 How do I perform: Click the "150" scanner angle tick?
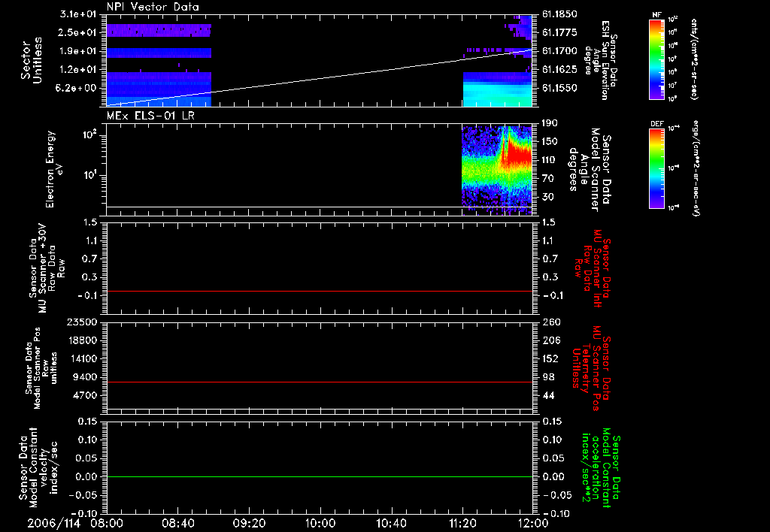[550, 141]
